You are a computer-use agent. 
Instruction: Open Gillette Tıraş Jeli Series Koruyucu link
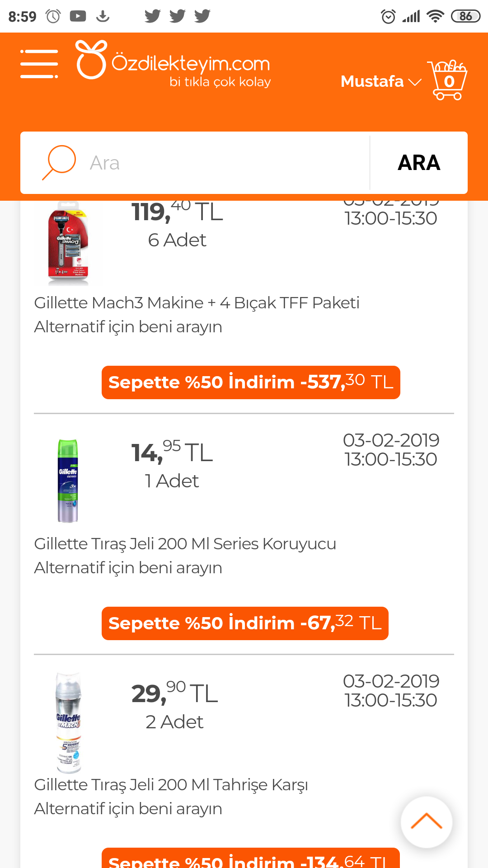(185, 543)
